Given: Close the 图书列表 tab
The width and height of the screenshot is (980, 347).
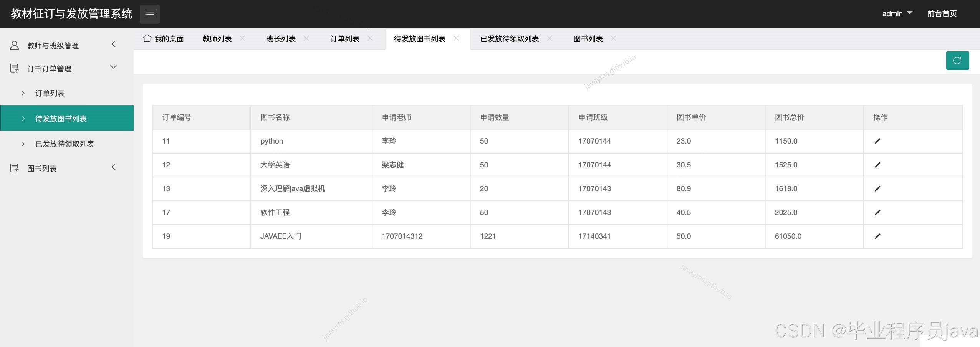Looking at the screenshot, I should click(x=613, y=38).
